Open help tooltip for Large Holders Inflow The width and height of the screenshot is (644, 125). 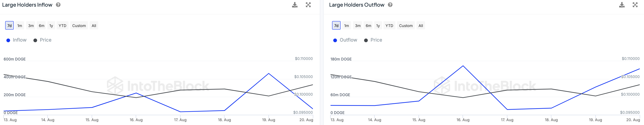coord(58,5)
